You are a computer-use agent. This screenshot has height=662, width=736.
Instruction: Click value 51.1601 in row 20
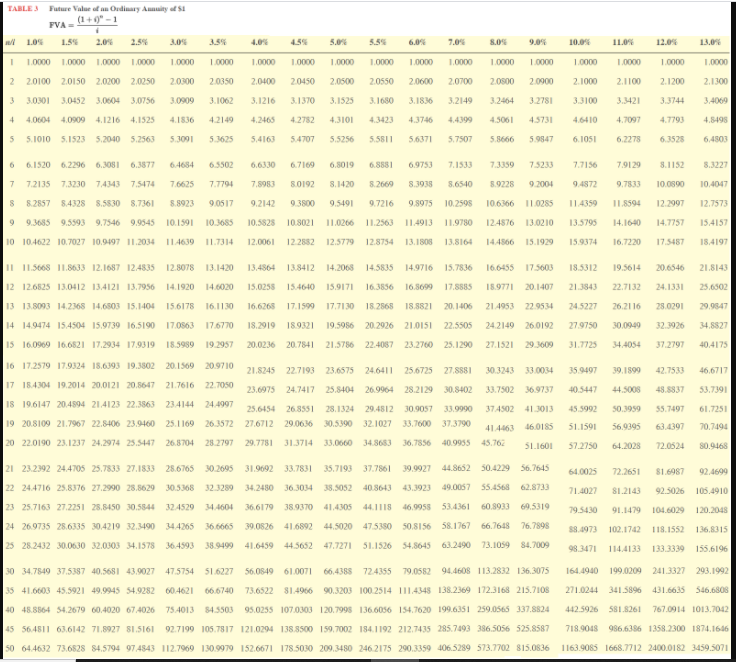click(x=539, y=446)
